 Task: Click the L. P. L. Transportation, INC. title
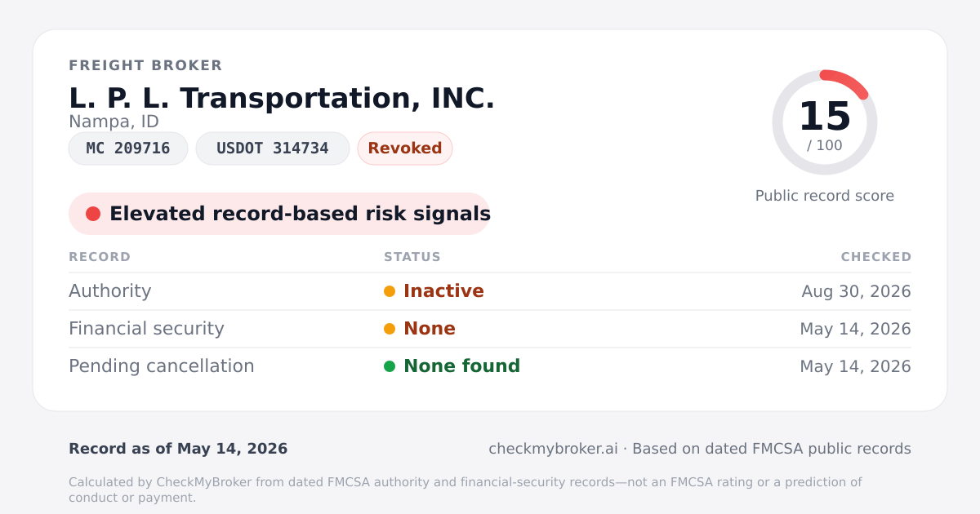click(282, 98)
